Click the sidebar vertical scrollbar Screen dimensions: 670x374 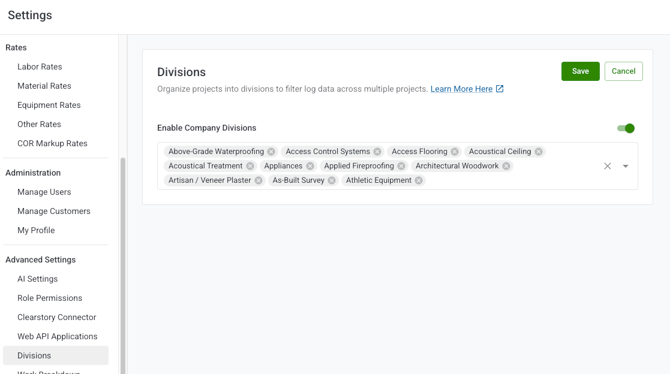pos(123,265)
